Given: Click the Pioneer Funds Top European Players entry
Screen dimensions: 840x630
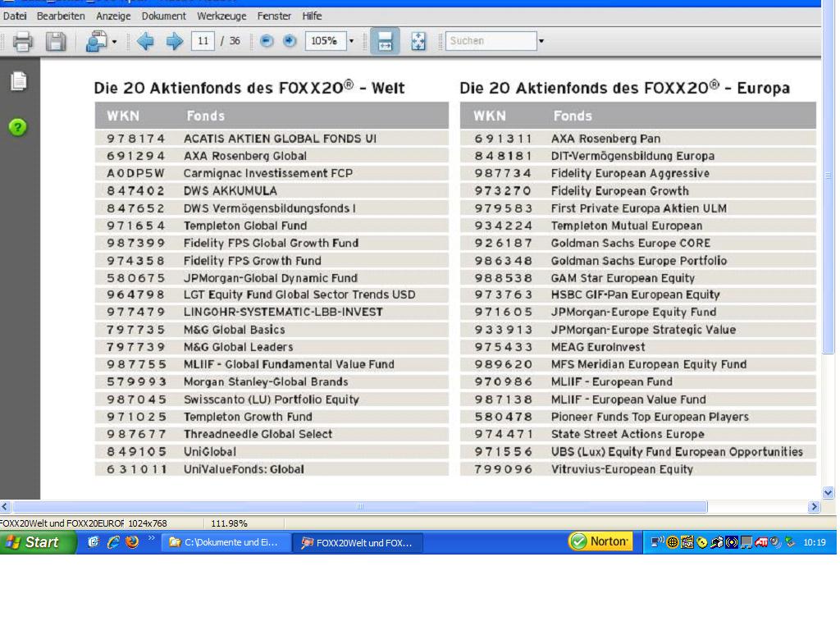Looking at the screenshot, I should 650,417.
